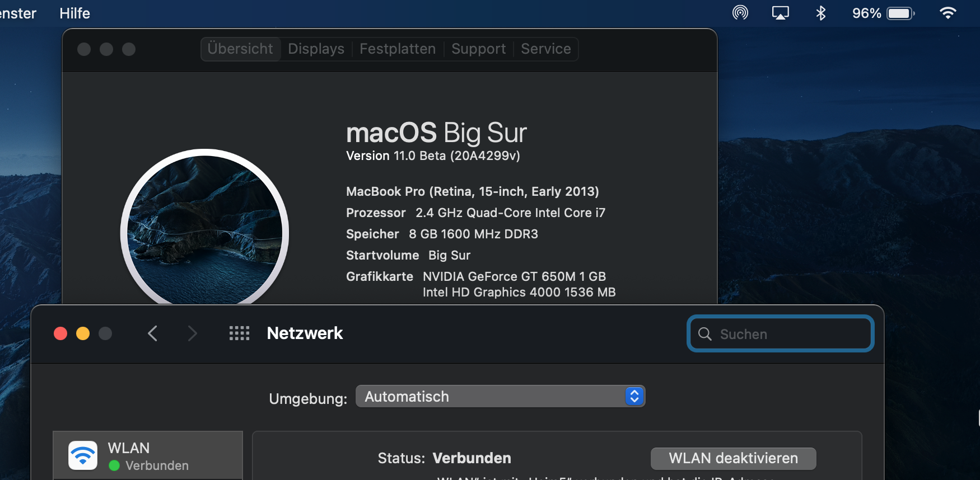Viewport: 980px width, 480px height.
Task: Expand the Umgebung dropdown set to Automatisch
Action: tap(501, 397)
